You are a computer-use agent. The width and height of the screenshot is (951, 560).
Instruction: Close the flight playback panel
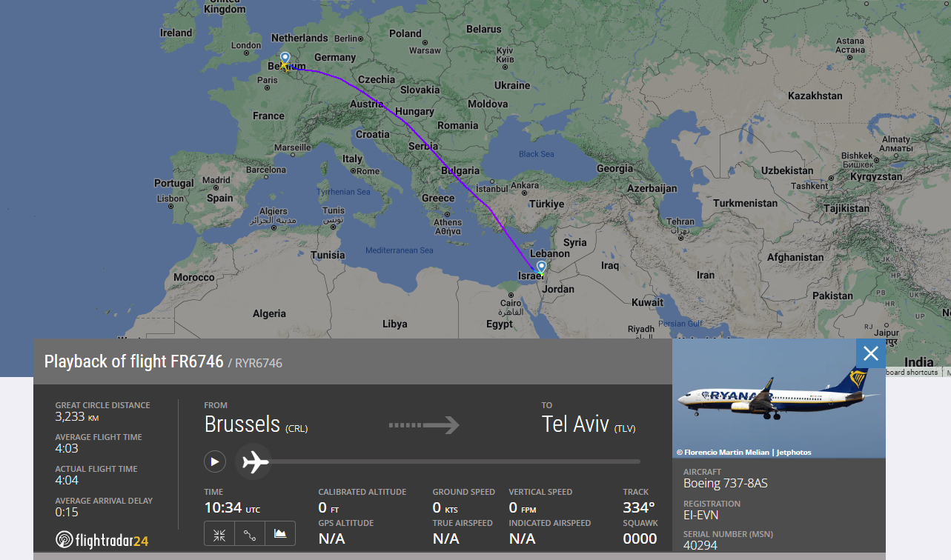pyautogui.click(x=870, y=354)
